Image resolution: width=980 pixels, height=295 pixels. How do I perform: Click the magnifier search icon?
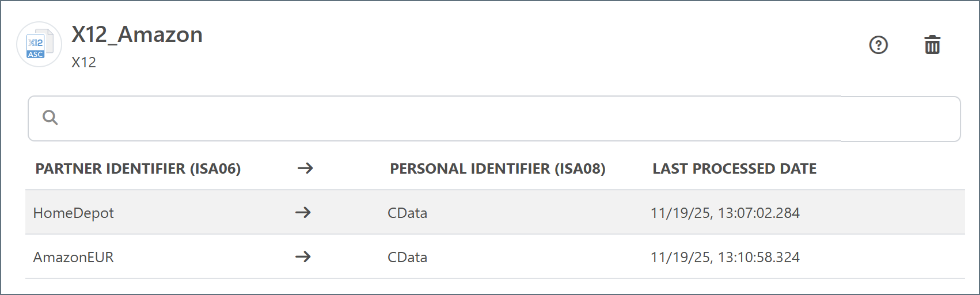point(50,118)
